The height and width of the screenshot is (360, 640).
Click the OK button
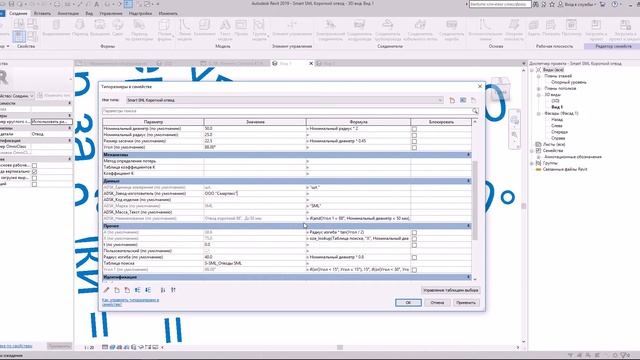click(408, 302)
